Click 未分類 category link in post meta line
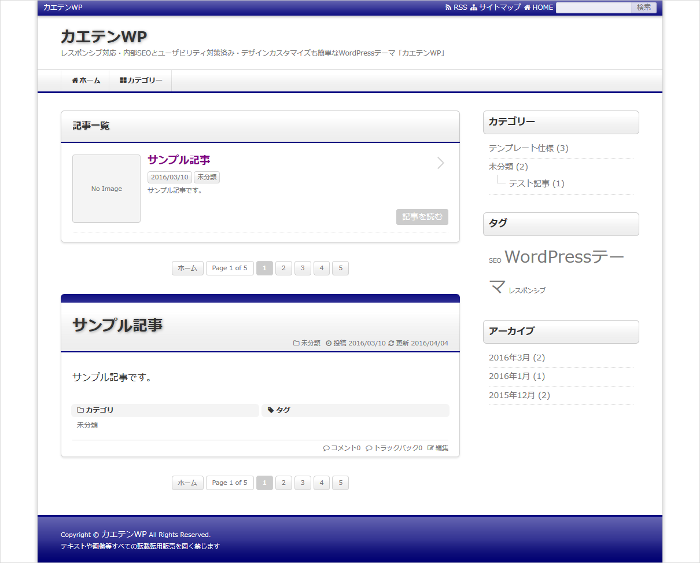The height and width of the screenshot is (563, 700). pyautogui.click(x=310, y=343)
